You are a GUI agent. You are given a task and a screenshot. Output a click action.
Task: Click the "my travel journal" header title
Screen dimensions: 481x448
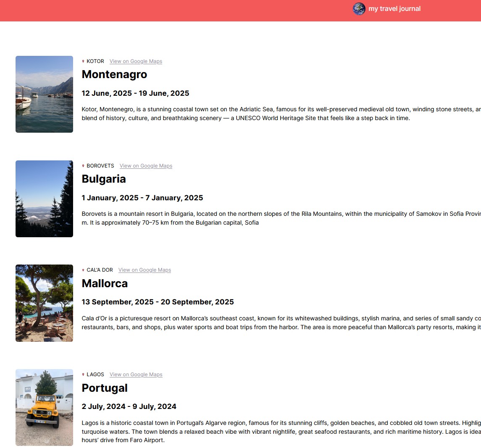394,9
